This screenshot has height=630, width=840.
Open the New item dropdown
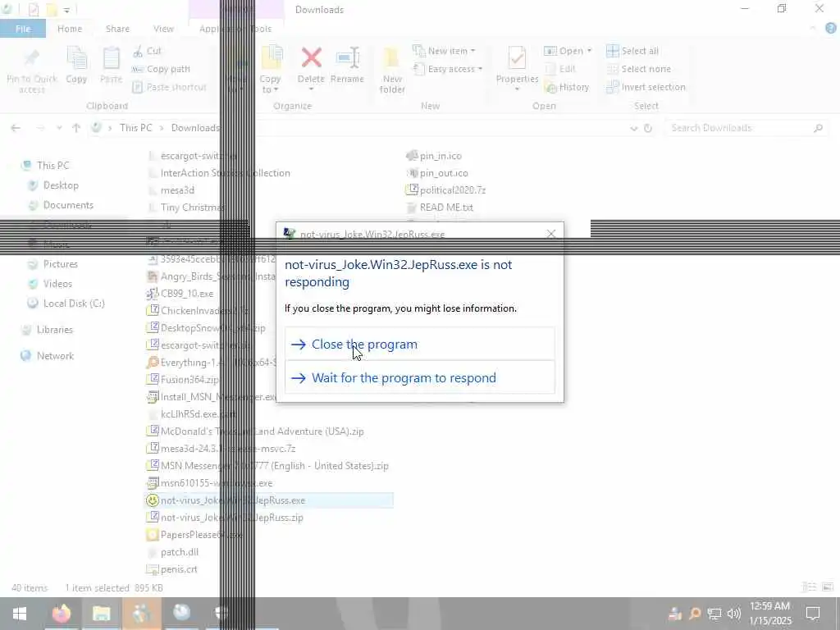444,51
